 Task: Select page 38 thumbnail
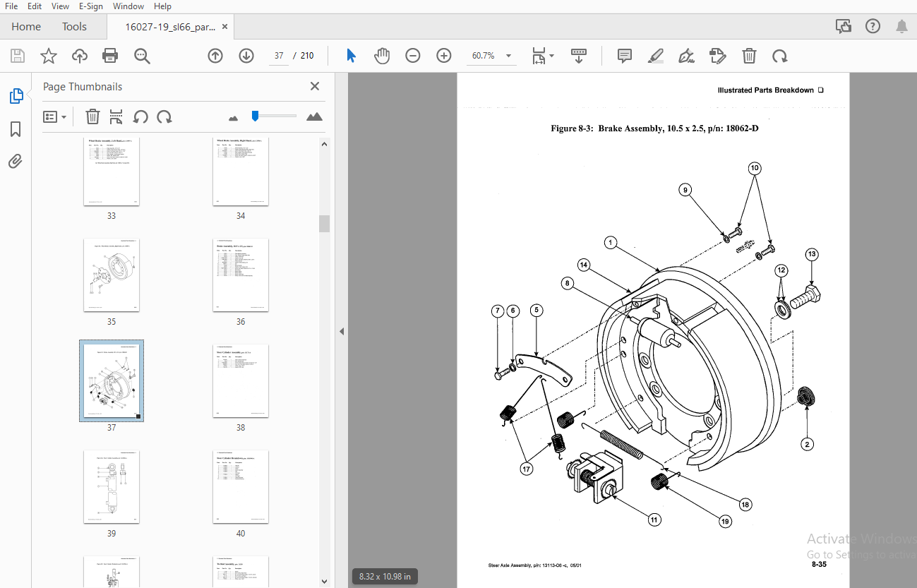pyautogui.click(x=241, y=380)
